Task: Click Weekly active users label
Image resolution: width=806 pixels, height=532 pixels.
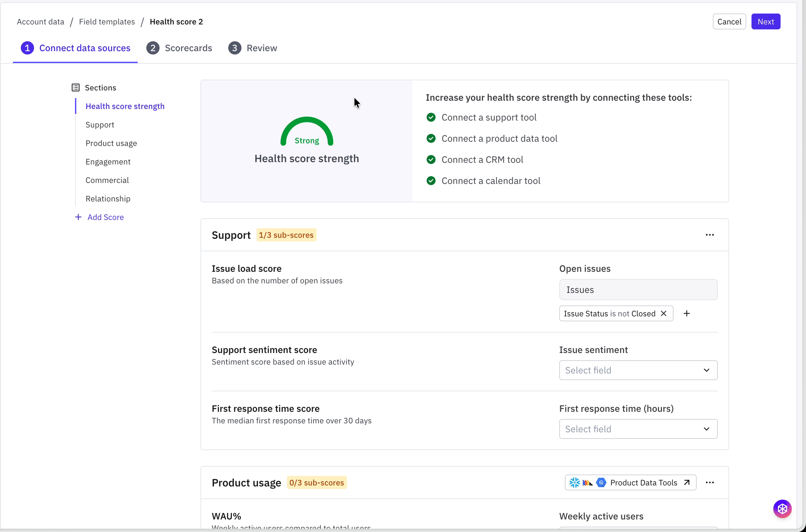Action: [x=601, y=516]
